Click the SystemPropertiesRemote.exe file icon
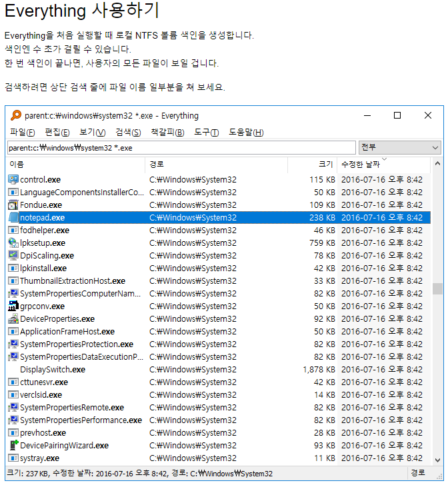This screenshot has width=448, height=485. tap(13, 407)
